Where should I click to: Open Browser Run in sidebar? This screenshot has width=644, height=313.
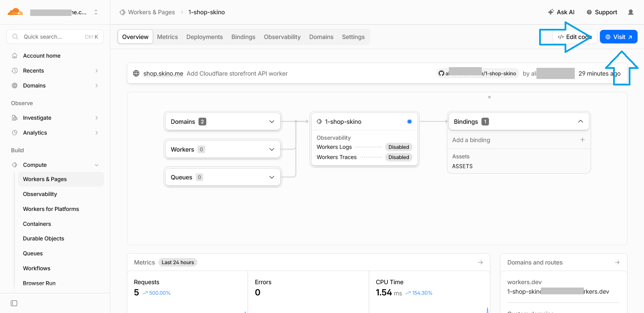(x=39, y=283)
